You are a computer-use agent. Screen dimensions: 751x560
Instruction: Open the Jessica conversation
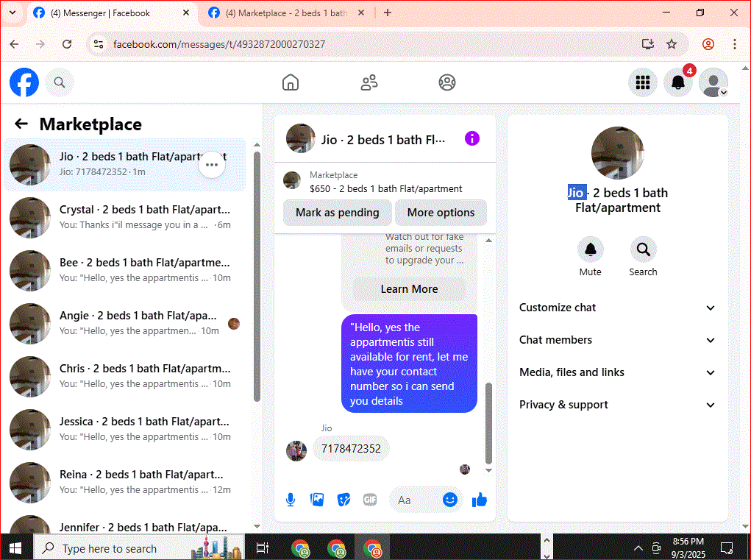pos(125,430)
